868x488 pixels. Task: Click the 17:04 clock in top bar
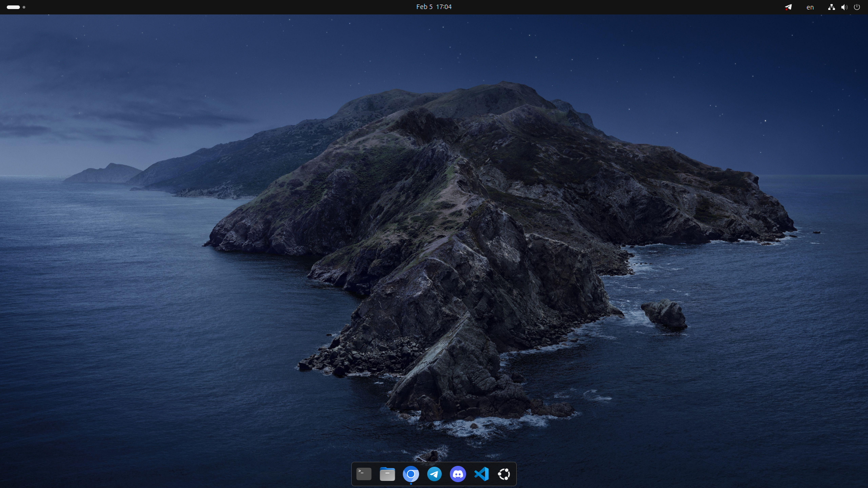[x=444, y=7]
